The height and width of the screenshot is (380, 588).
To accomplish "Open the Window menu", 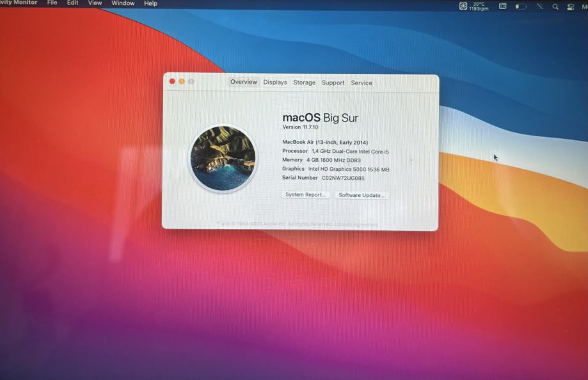I will (x=123, y=3).
